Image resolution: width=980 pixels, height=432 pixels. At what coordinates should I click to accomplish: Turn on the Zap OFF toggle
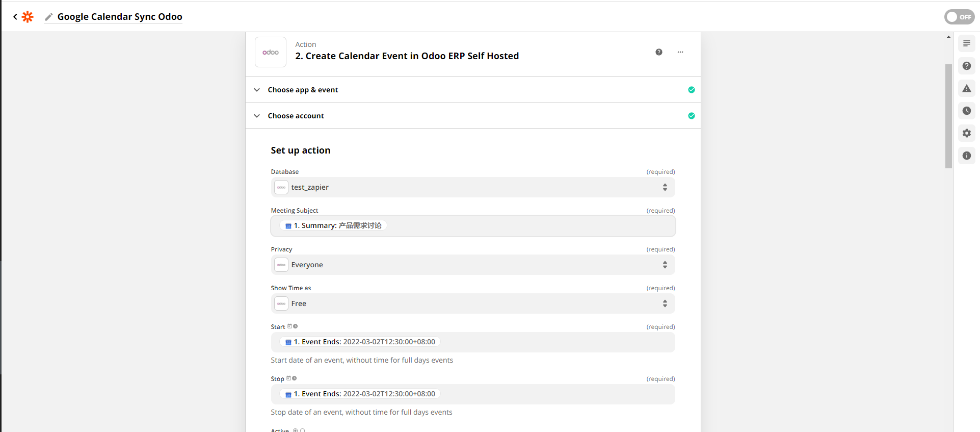click(x=960, y=17)
